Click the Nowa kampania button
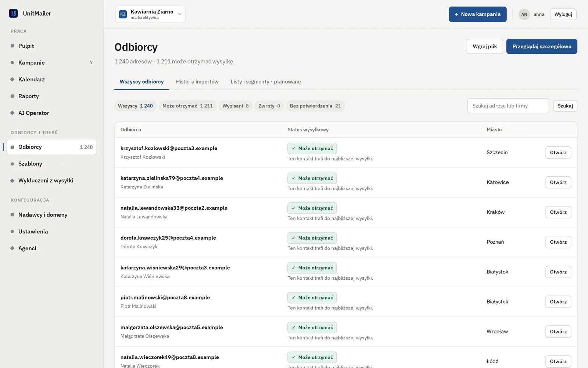The image size is (588, 368). 477,14
